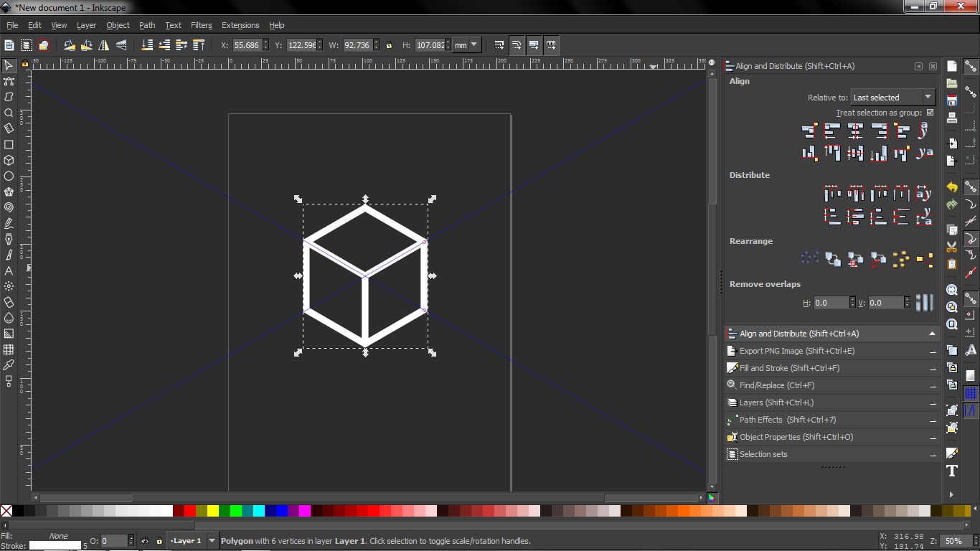Iconify the Align and Distribute dock
The width and height of the screenshot is (980, 551).
918,66
